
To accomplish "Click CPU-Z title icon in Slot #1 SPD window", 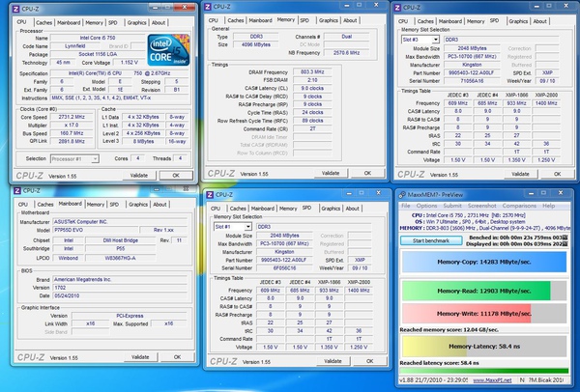I will point(210,195).
